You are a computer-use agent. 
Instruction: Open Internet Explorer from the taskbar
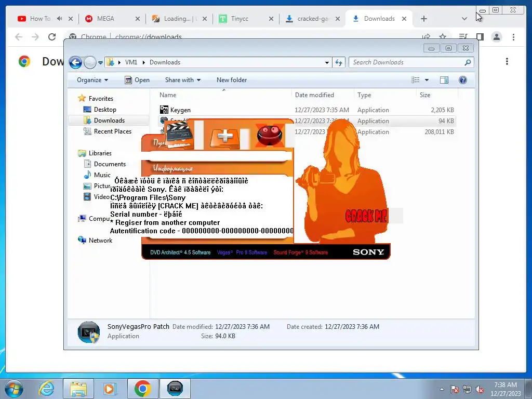click(x=46, y=389)
